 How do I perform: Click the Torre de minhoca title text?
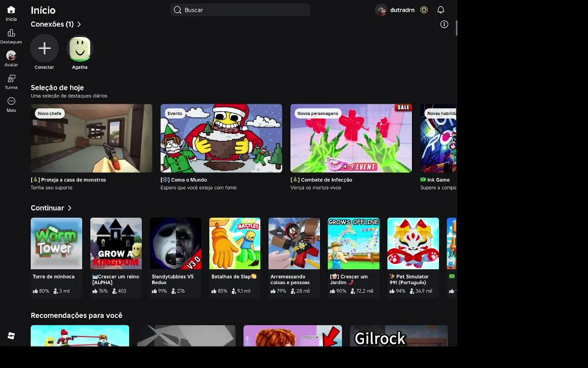[54, 277]
